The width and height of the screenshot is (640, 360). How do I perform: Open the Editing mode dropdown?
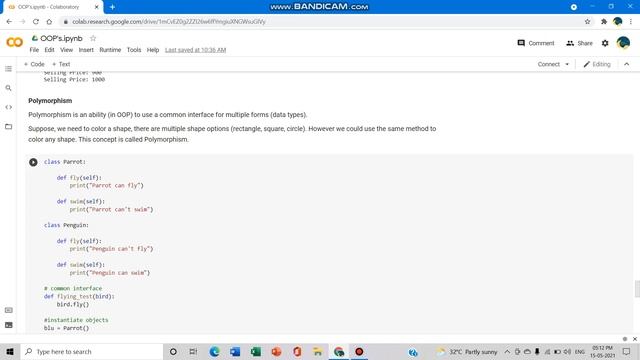[x=597, y=64]
